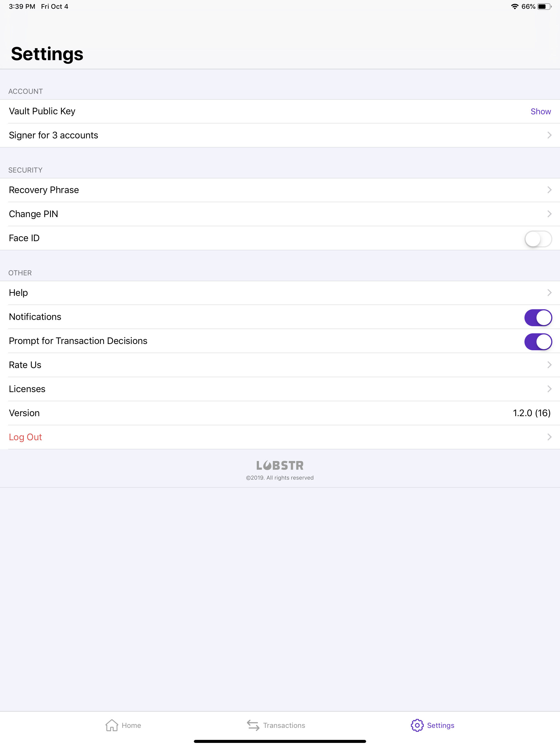The image size is (560, 747).
Task: Expand Signer for 3 accounts chevron
Action: [x=549, y=135]
